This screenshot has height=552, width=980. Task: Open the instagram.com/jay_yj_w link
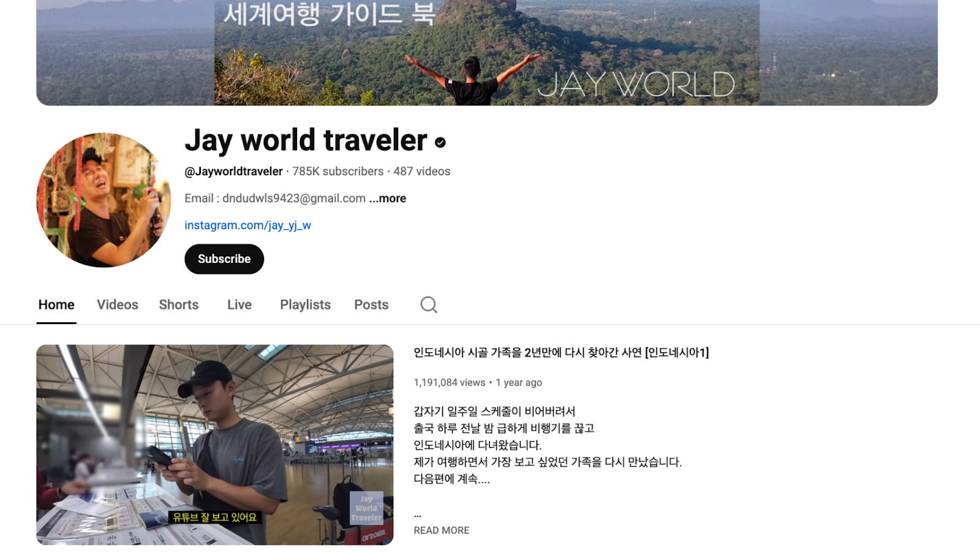point(248,225)
